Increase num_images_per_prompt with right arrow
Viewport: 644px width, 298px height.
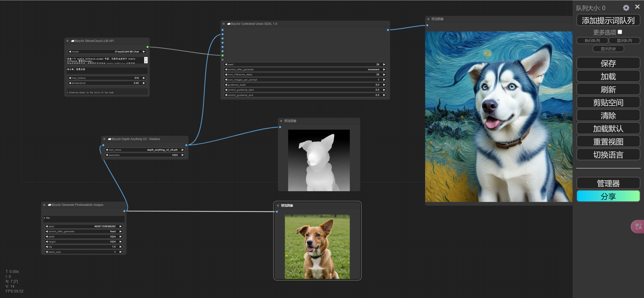point(385,79)
